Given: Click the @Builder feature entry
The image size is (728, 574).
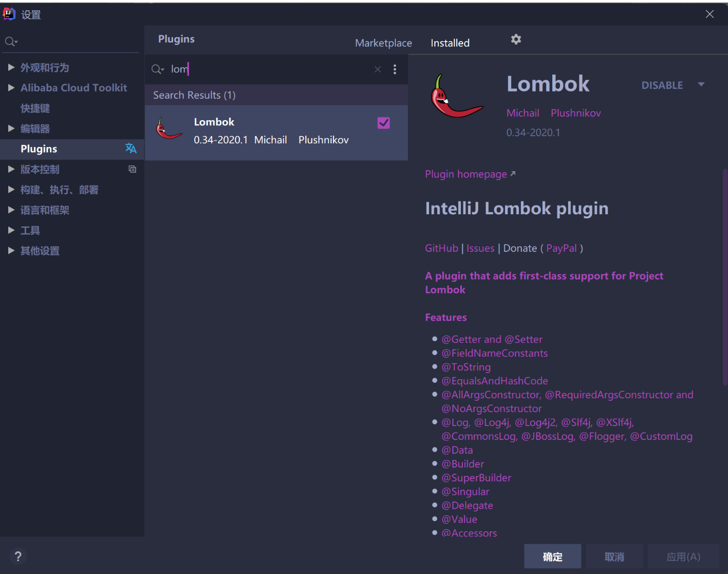Looking at the screenshot, I should 462,464.
